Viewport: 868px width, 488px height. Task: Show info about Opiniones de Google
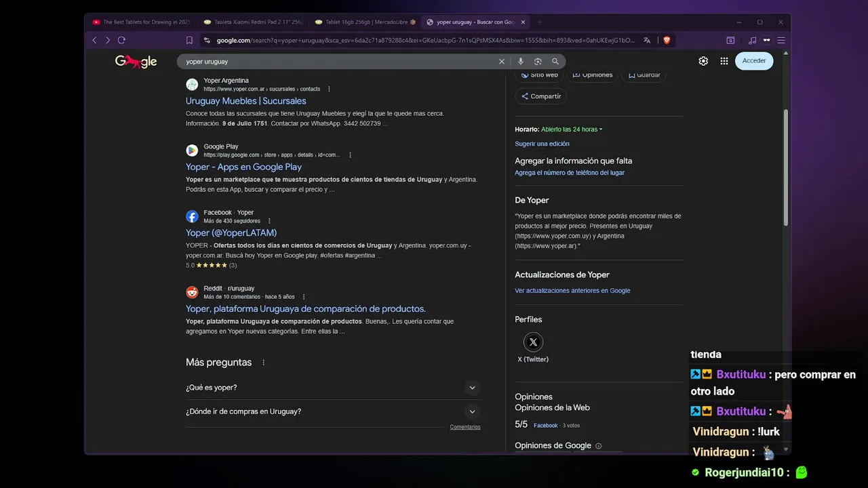point(598,446)
